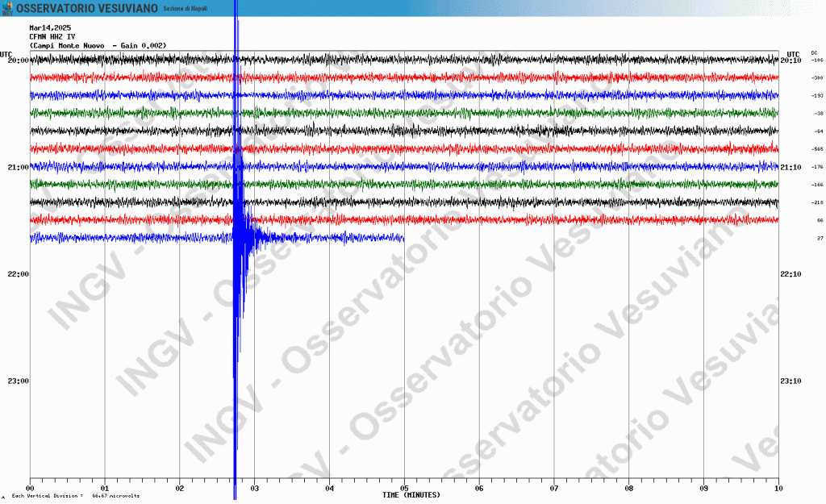Click the 'Sezione di Napoli' header text
Screen dimensions: 826x504
(x=186, y=9)
